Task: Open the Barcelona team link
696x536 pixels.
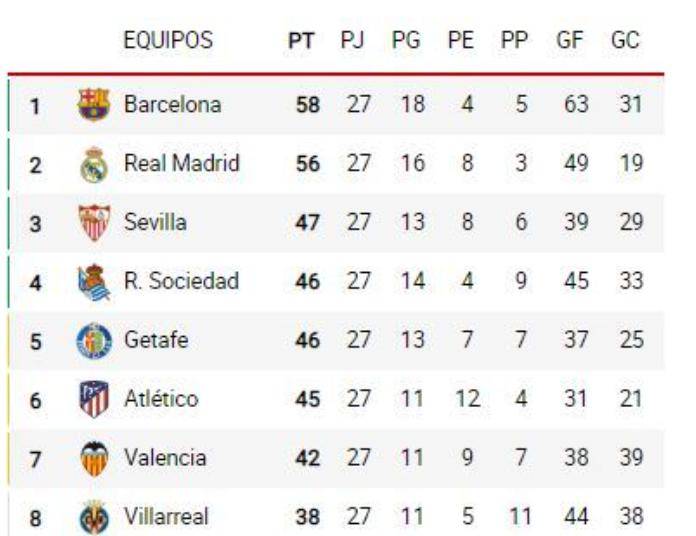Action: [172, 104]
